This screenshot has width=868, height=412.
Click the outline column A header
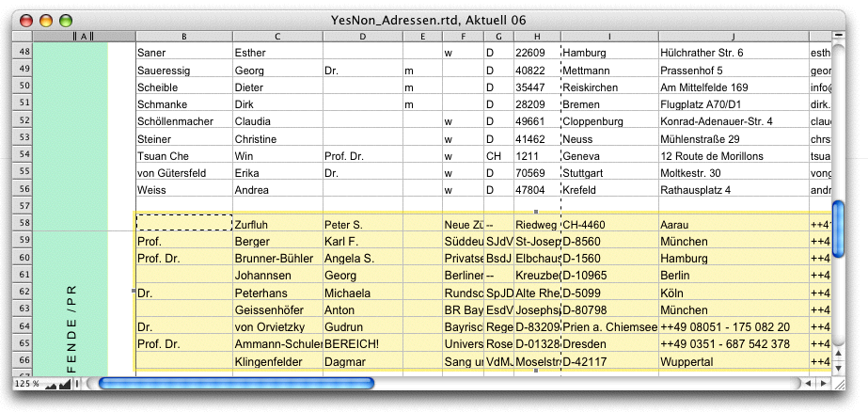[x=85, y=36]
